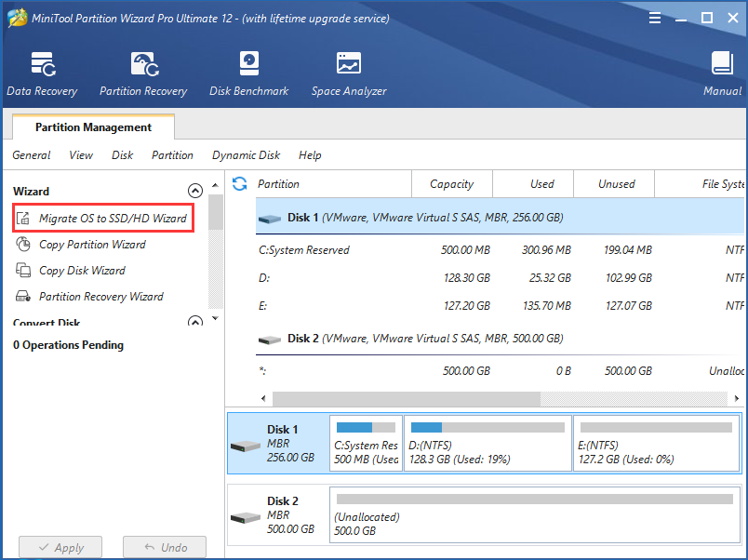The width and height of the screenshot is (748, 560).
Task: Select C:System Res block in disk map
Action: click(x=366, y=443)
